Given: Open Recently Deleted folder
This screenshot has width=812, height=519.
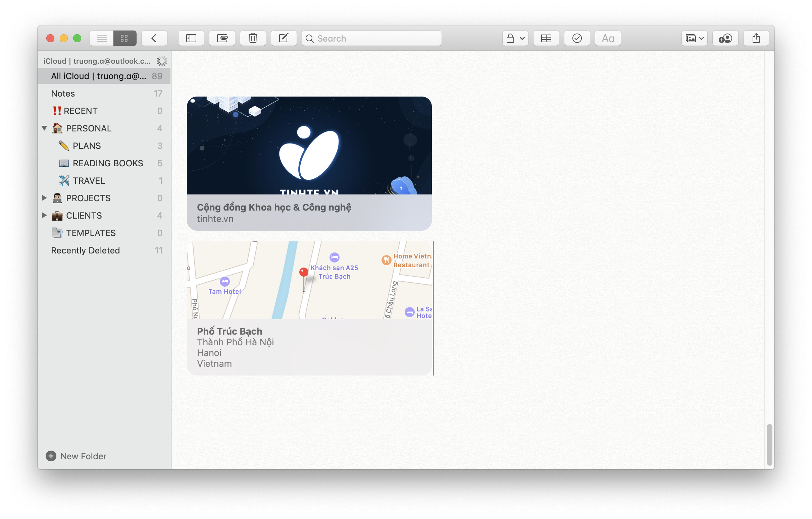Looking at the screenshot, I should click(104, 250).
